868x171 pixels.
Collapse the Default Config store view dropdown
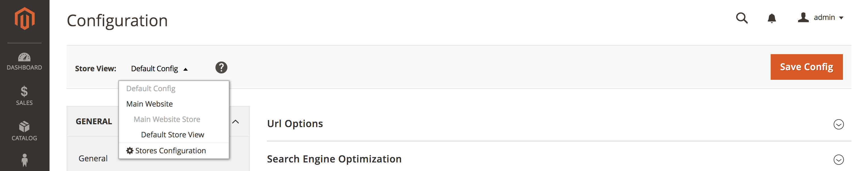click(159, 69)
